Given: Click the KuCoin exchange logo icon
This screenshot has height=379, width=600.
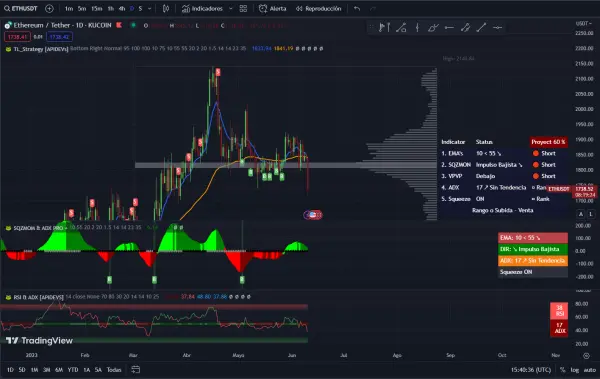Looking at the screenshot, I should pyautogui.click(x=119, y=25).
